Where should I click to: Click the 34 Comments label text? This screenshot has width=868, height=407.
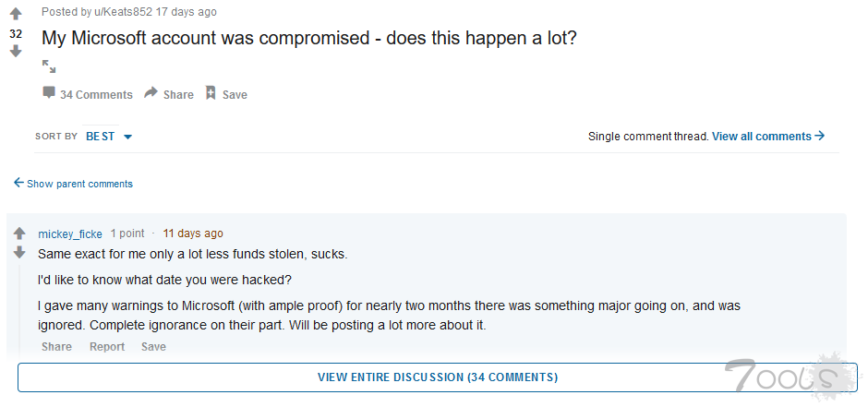[96, 94]
